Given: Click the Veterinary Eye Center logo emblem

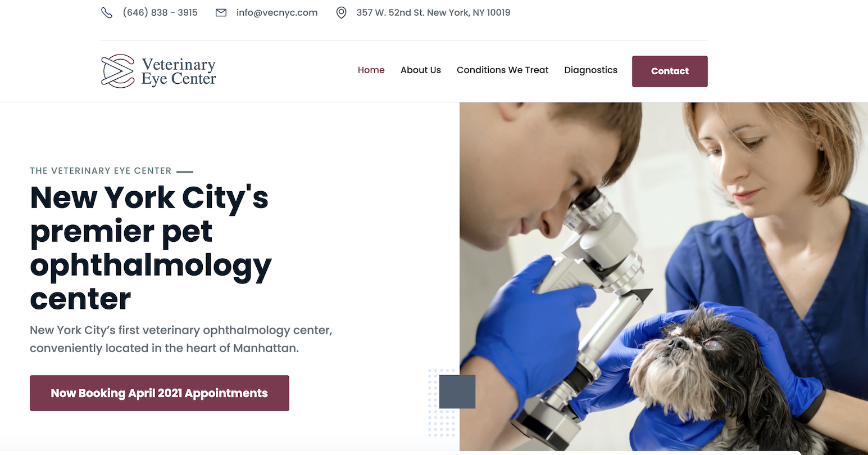Looking at the screenshot, I should (x=118, y=71).
